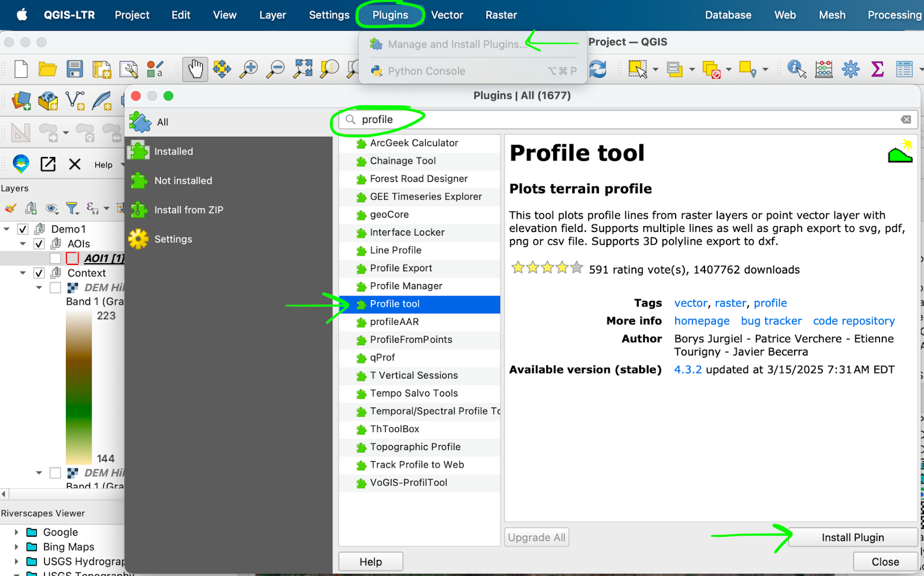Click the Add Group icon in Layers panel
The width and height of the screenshot is (924, 576).
click(31, 208)
